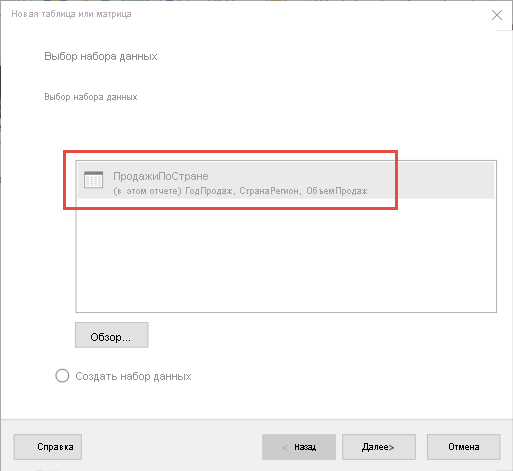The width and height of the screenshot is (513, 471).
Task: Open help with the Справка button
Action: coord(48,447)
